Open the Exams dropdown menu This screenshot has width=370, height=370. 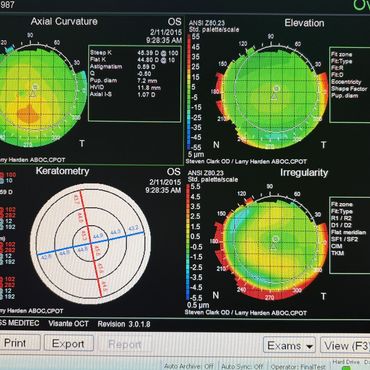pos(290,346)
